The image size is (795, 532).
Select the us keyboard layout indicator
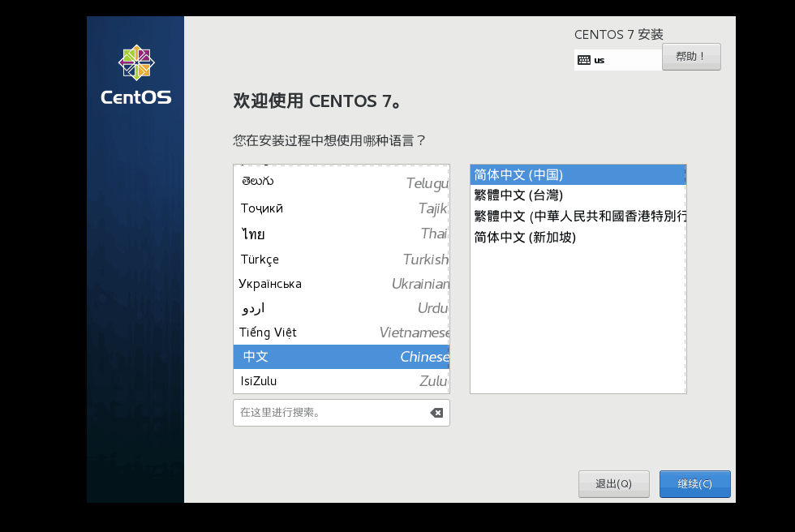point(617,60)
